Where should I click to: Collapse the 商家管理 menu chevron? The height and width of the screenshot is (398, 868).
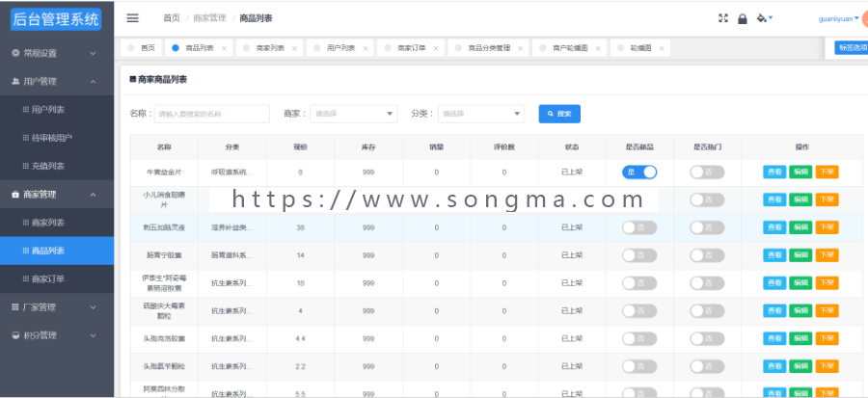93,195
